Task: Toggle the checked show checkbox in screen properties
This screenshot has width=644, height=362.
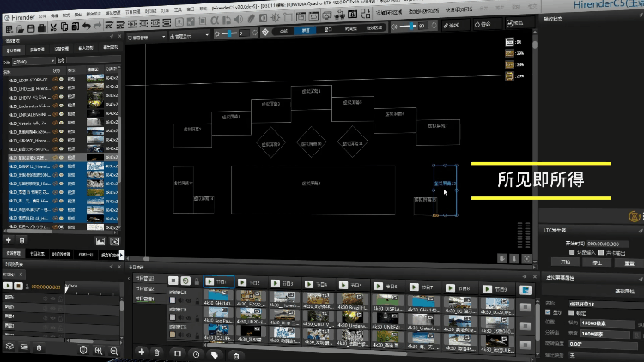Action: click(x=549, y=312)
